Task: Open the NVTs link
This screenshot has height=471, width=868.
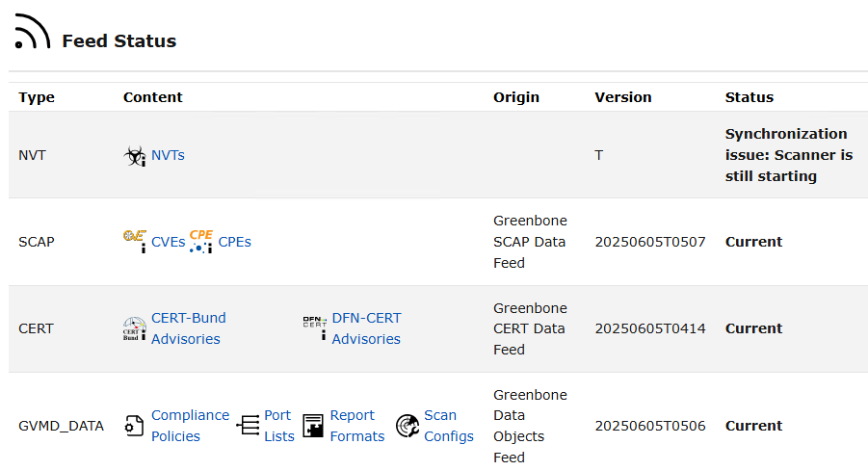Action: [168, 155]
